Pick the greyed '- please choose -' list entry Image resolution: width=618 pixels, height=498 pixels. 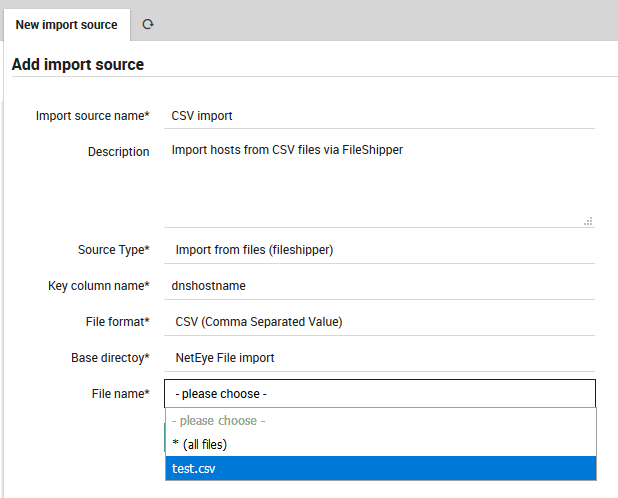point(380,421)
